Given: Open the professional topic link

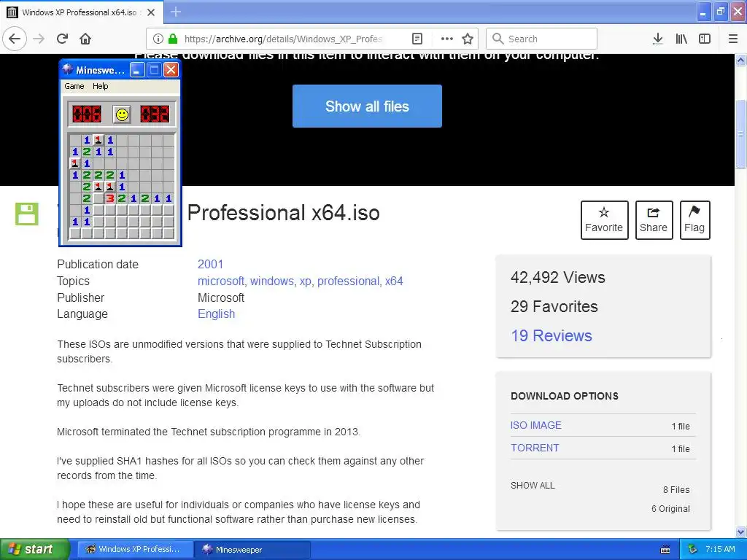Looking at the screenshot, I should click(x=348, y=281).
